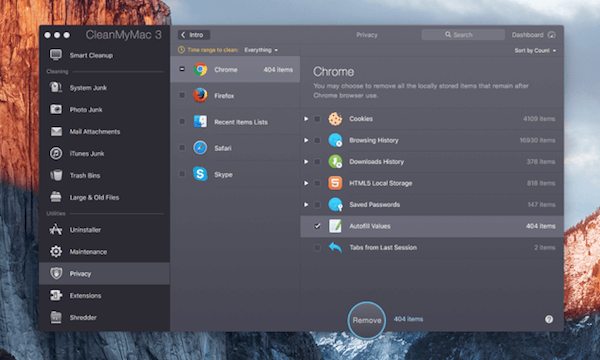This screenshot has height=360, width=600.
Task: Check the Downloads History checkbox
Action: click(x=317, y=161)
